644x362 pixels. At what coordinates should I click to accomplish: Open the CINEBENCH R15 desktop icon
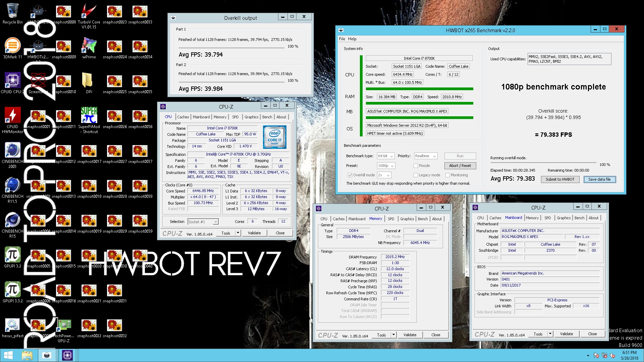[x=12, y=225]
